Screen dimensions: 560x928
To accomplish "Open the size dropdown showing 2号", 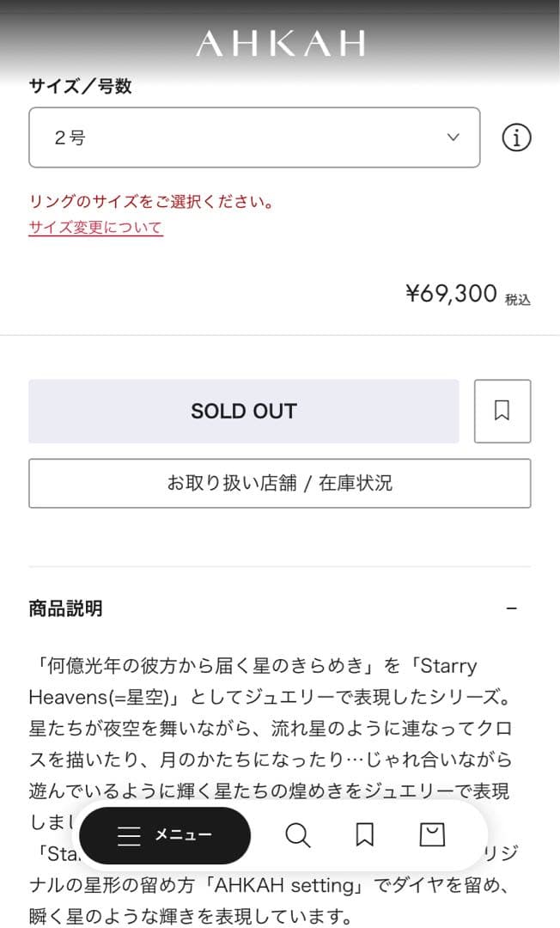I will tap(254, 137).
